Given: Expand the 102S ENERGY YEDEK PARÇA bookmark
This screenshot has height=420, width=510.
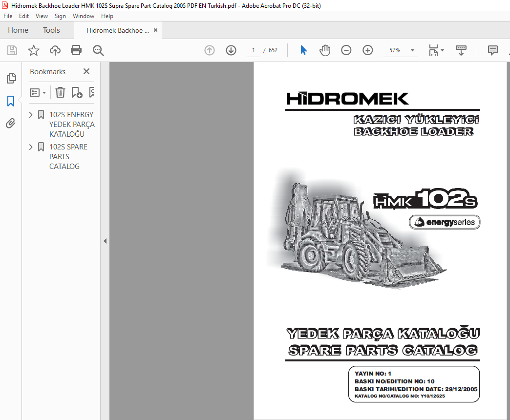Looking at the screenshot, I should 31,115.
